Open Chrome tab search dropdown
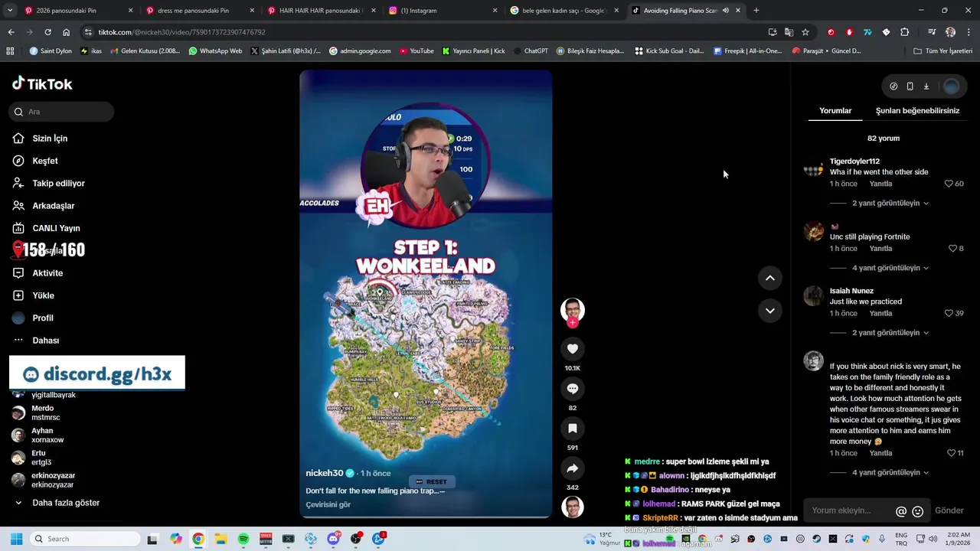The height and width of the screenshot is (551, 980). click(11, 11)
